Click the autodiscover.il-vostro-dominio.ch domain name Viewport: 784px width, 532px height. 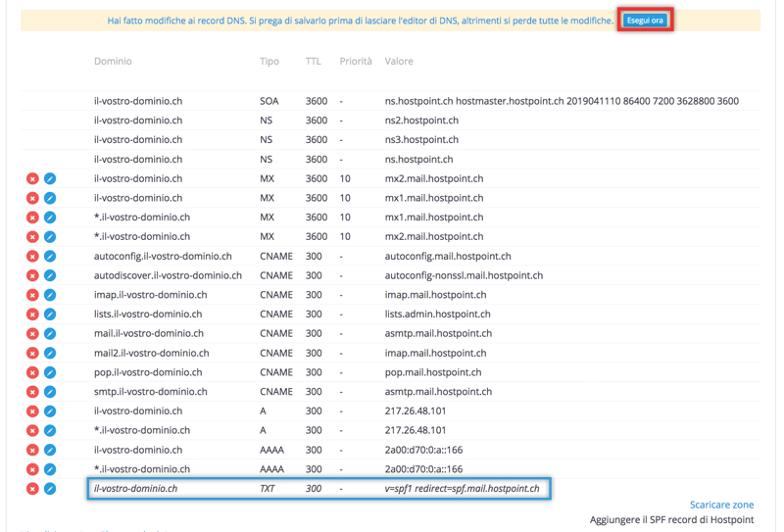(168, 275)
